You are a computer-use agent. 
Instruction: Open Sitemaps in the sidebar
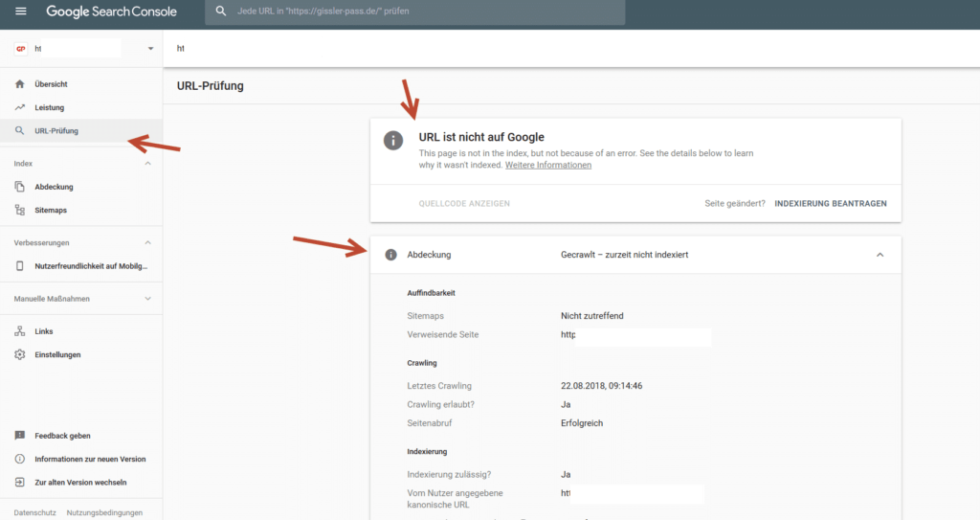point(51,211)
